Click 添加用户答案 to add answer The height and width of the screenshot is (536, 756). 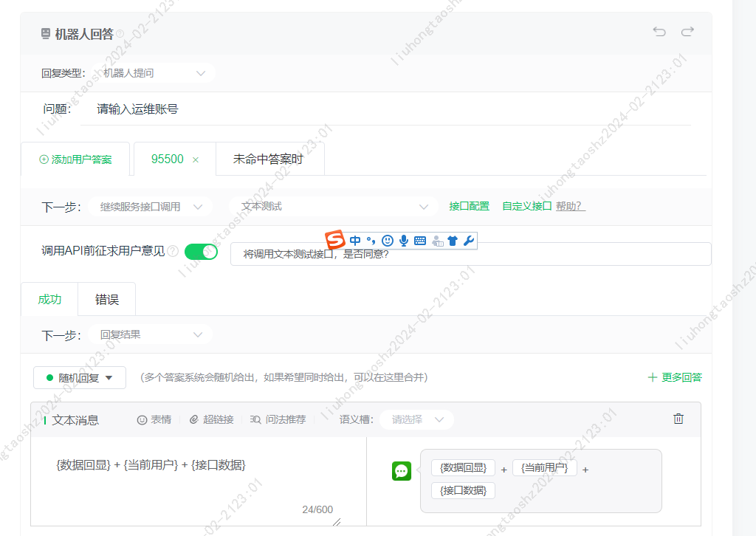[75, 159]
